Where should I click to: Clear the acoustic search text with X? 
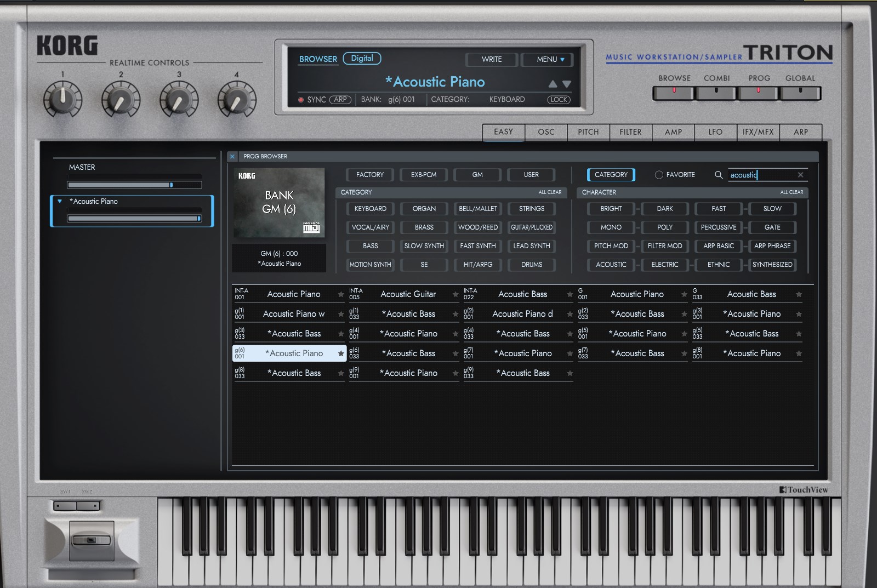point(800,175)
